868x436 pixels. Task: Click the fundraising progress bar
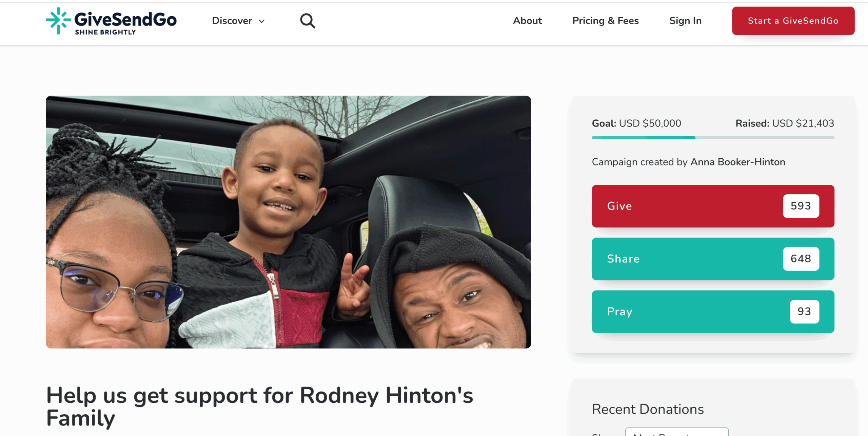(x=713, y=138)
